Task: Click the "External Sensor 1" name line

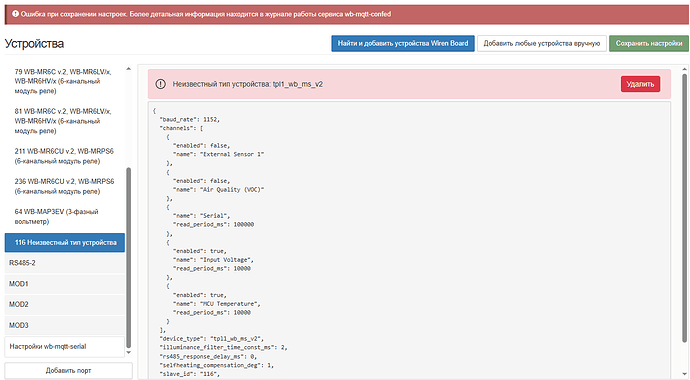Action: tap(218, 154)
